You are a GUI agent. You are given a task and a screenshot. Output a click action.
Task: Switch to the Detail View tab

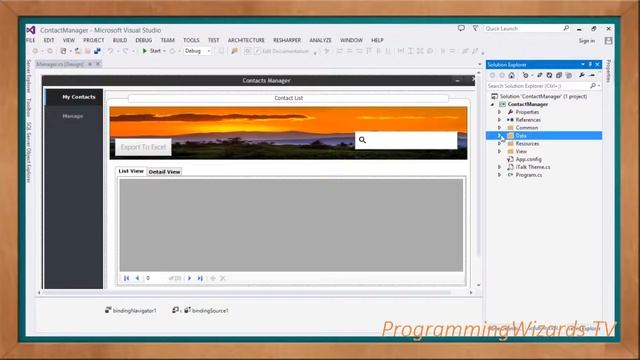coord(164,172)
